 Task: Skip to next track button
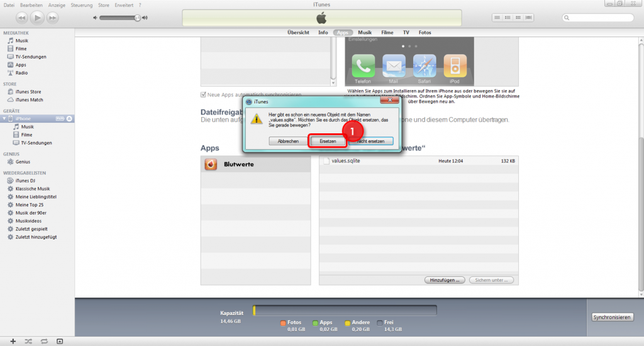[x=52, y=18]
